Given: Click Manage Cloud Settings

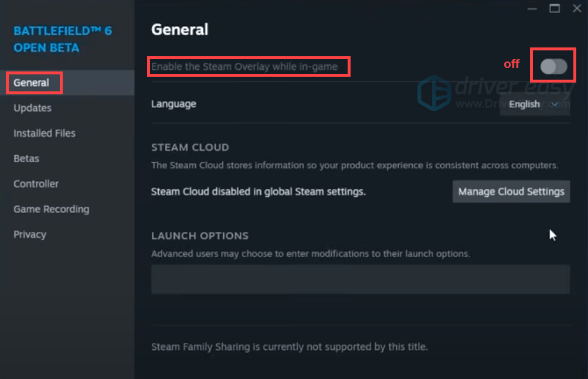Looking at the screenshot, I should click(511, 191).
